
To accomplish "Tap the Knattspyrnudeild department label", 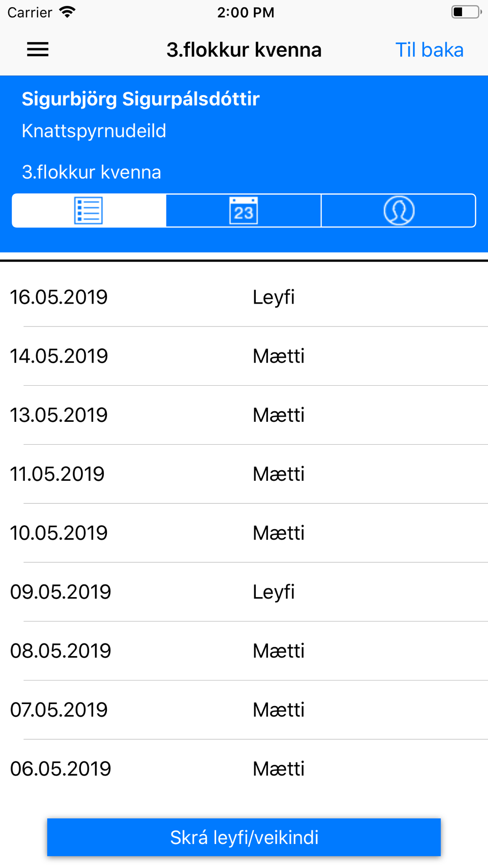I will (94, 131).
